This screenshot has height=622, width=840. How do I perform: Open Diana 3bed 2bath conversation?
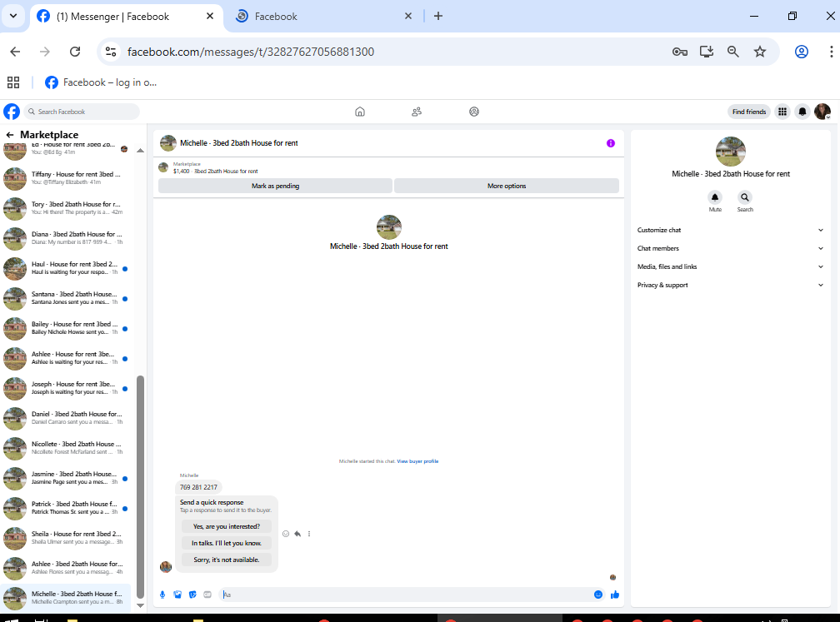[65, 238]
